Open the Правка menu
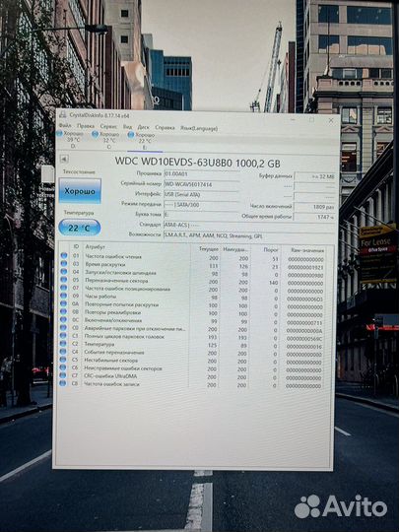The image size is (399, 532). click(x=86, y=126)
